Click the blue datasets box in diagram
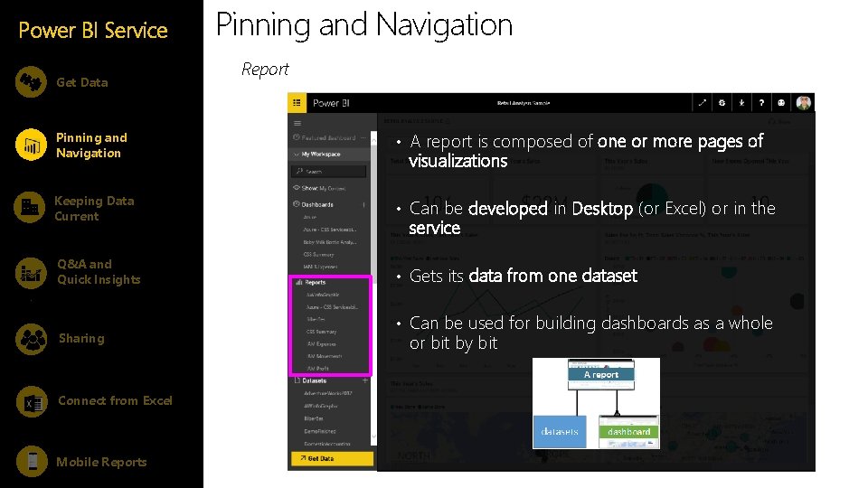868x488 pixels. (x=559, y=432)
